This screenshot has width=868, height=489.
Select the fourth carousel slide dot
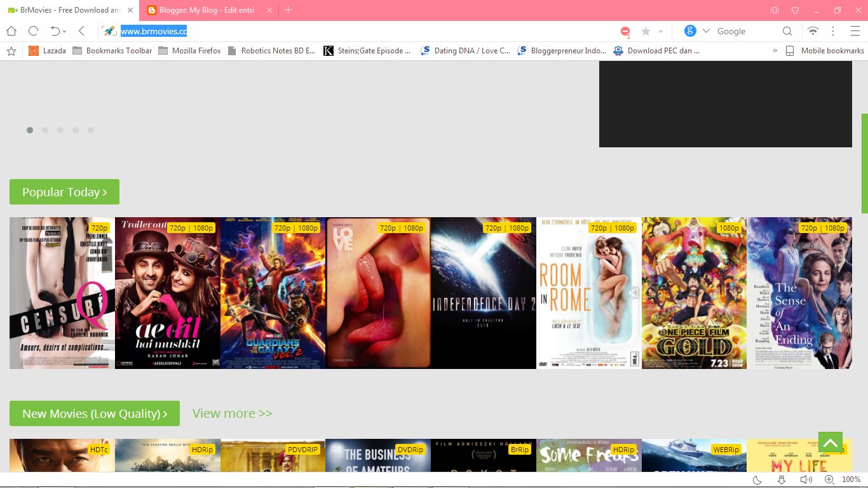coord(76,130)
